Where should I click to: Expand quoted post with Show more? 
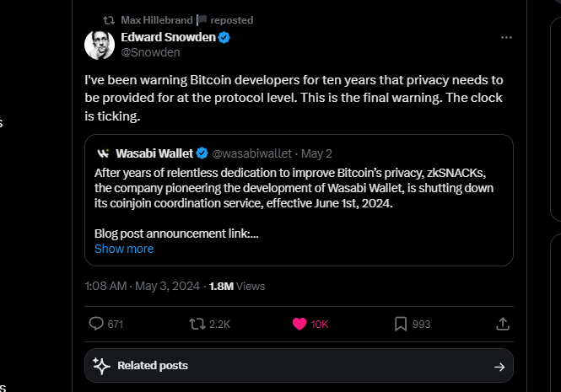[124, 249]
